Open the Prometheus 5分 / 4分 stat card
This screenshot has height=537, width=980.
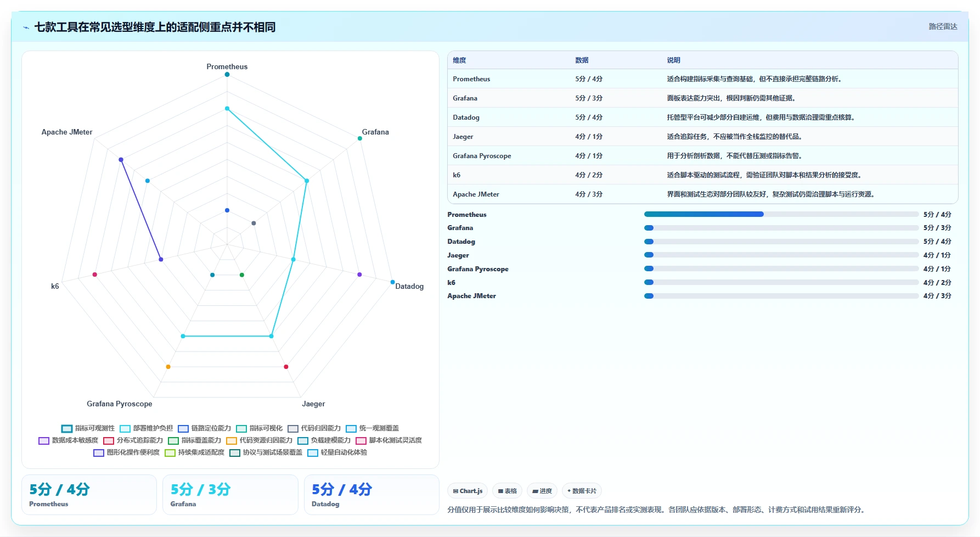[89, 495]
